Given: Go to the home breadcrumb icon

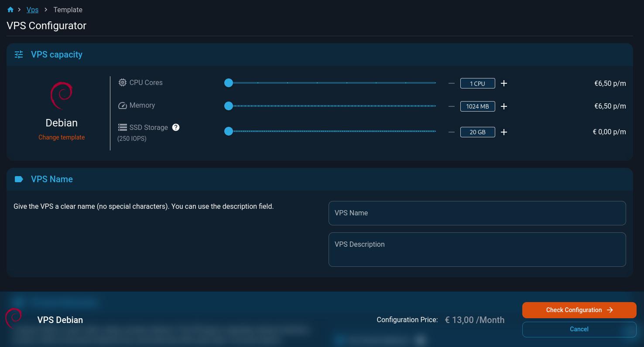Looking at the screenshot, I should 10,10.
